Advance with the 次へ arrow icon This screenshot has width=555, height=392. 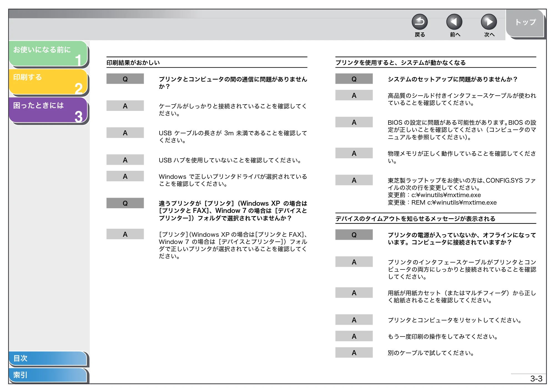(x=489, y=22)
